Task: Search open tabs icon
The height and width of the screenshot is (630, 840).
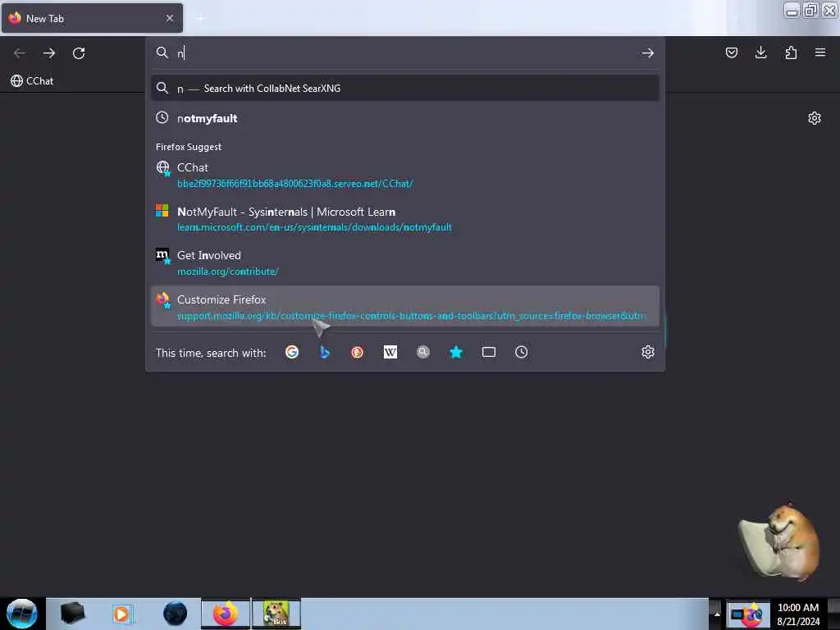Action: (x=489, y=352)
